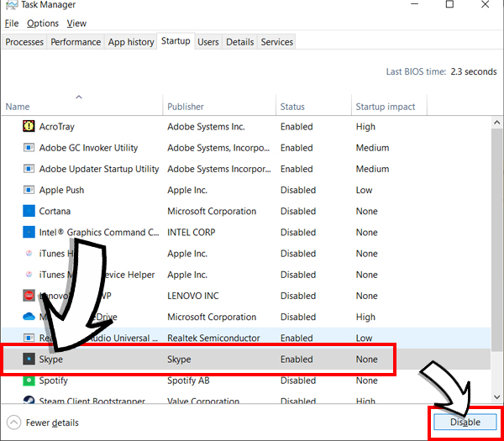This screenshot has width=504, height=441.
Task: Select the Startup tab
Action: point(176,41)
